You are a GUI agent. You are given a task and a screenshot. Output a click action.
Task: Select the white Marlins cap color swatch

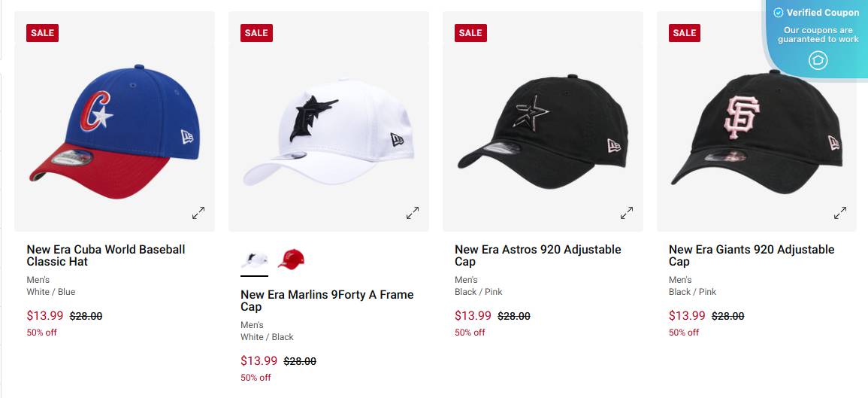(254, 260)
